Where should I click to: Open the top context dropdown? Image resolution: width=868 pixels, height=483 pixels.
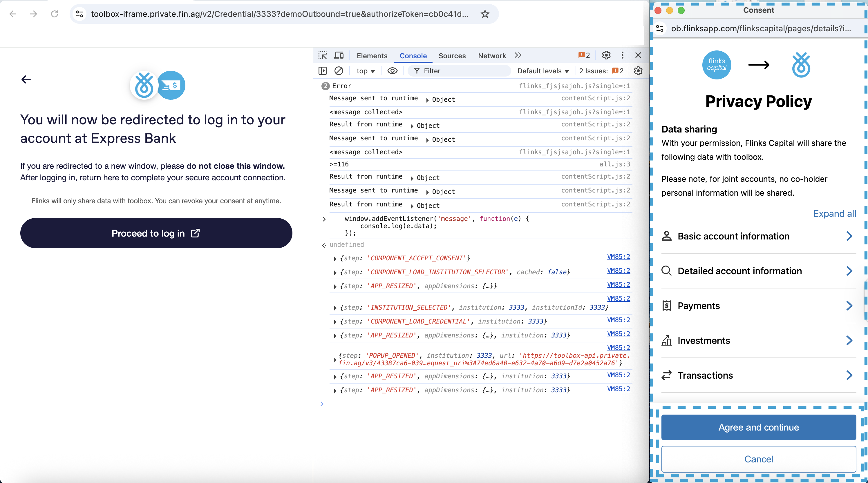coord(366,71)
